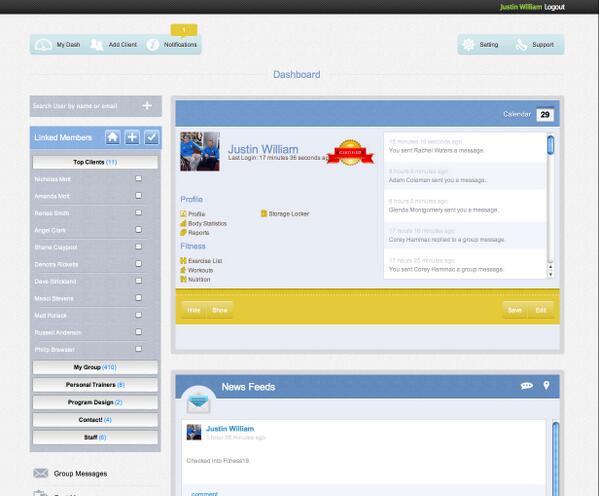Click the Profile link under the Profile section
This screenshot has height=496, width=599.
coord(196,214)
